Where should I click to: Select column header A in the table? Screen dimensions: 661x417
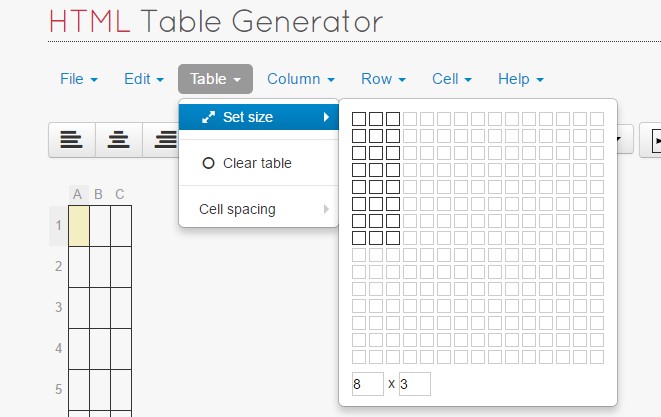tap(78, 194)
